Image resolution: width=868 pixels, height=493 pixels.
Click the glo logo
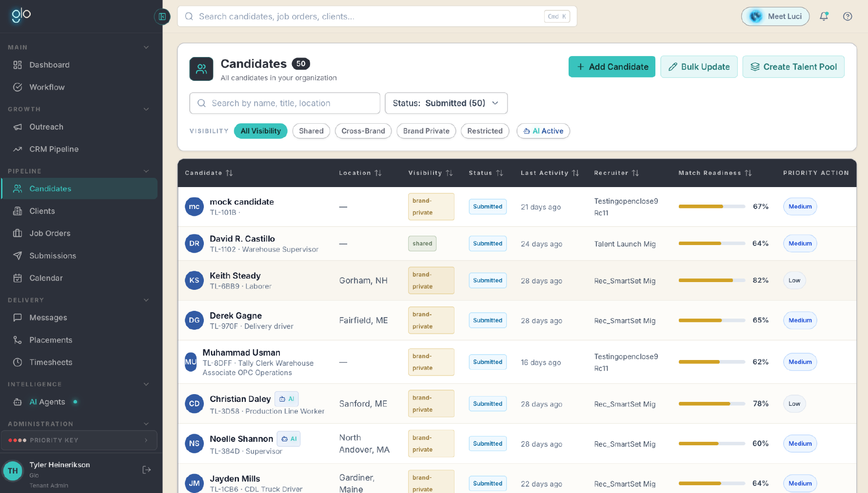[x=21, y=15]
